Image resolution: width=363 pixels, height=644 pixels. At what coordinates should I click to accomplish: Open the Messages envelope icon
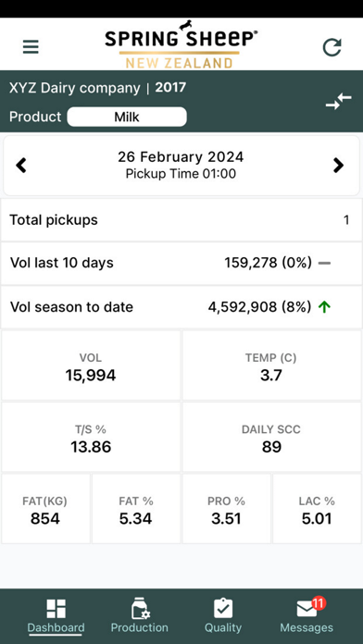tap(307, 609)
